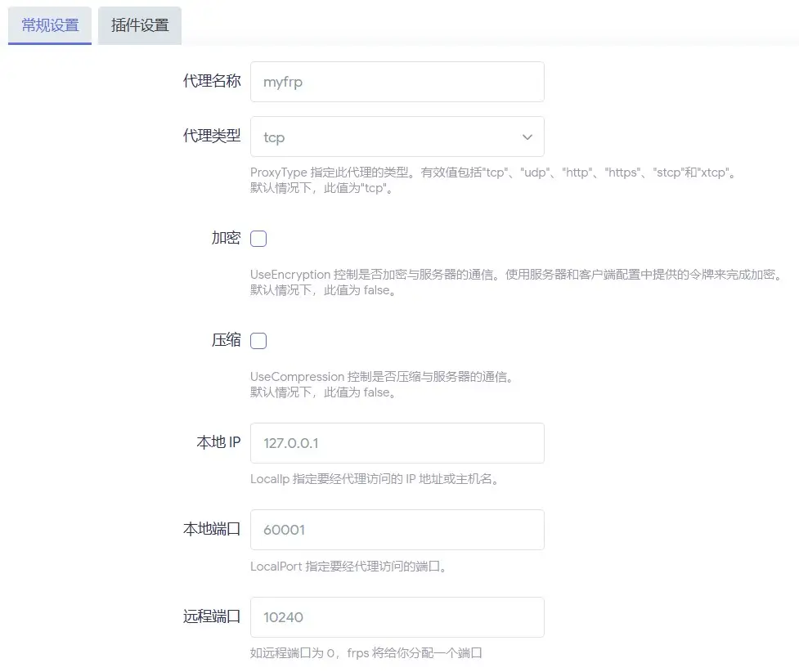
Task: Click the 本地端口 field with 60001
Action: [x=397, y=530]
